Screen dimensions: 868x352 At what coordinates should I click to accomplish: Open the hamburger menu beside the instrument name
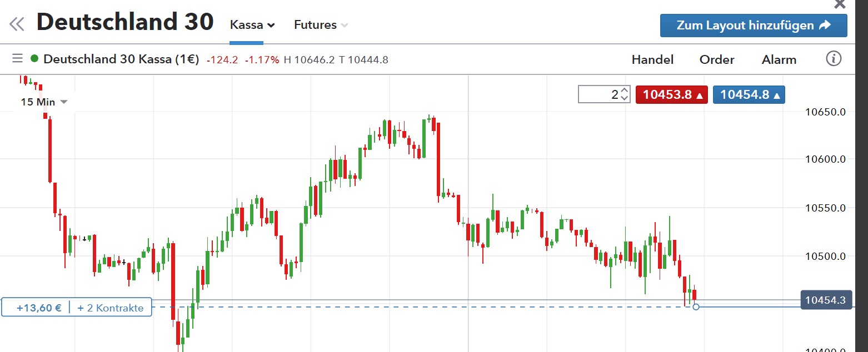[x=17, y=58]
